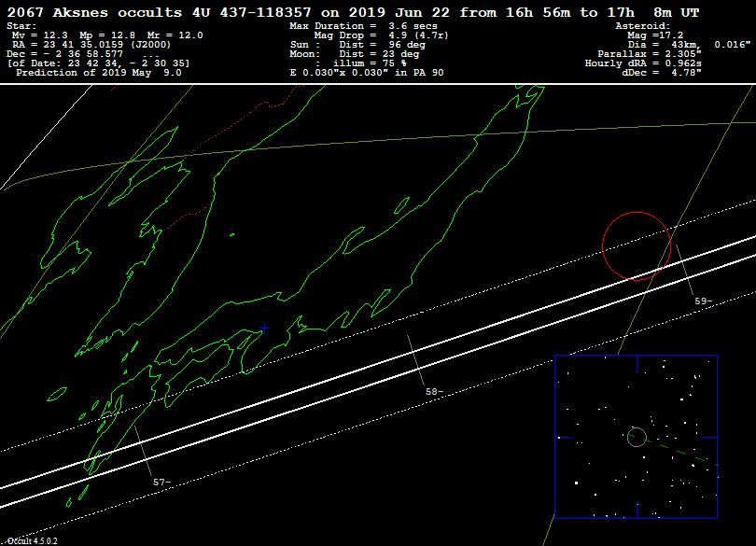Click the 'dDec = 4.78"' value
Screen dimensions: 756x546
click(x=662, y=73)
